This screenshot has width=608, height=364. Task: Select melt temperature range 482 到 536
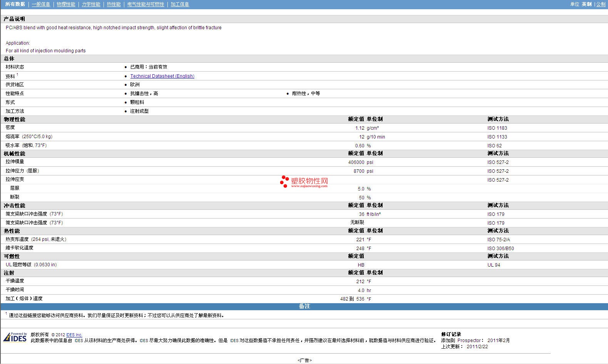352,299
